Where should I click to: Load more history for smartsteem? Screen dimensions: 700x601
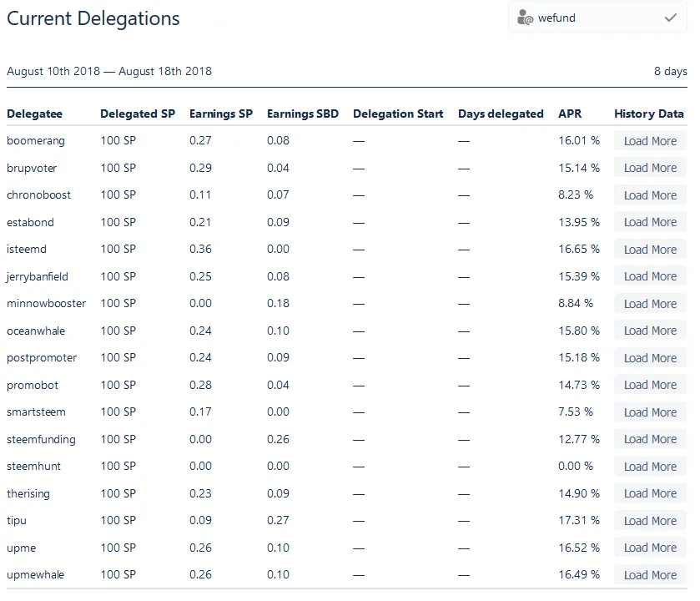(650, 412)
